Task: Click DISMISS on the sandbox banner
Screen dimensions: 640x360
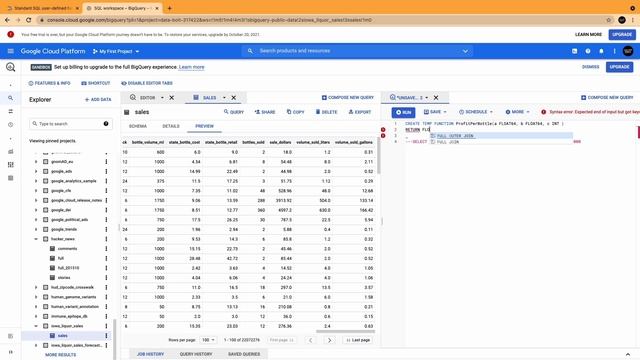Action: pyautogui.click(x=590, y=67)
